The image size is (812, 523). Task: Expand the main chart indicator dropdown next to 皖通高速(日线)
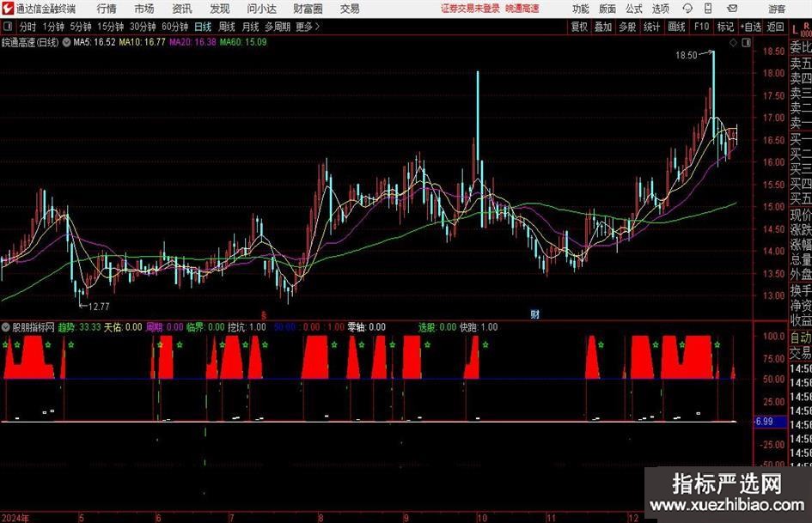tap(67, 42)
